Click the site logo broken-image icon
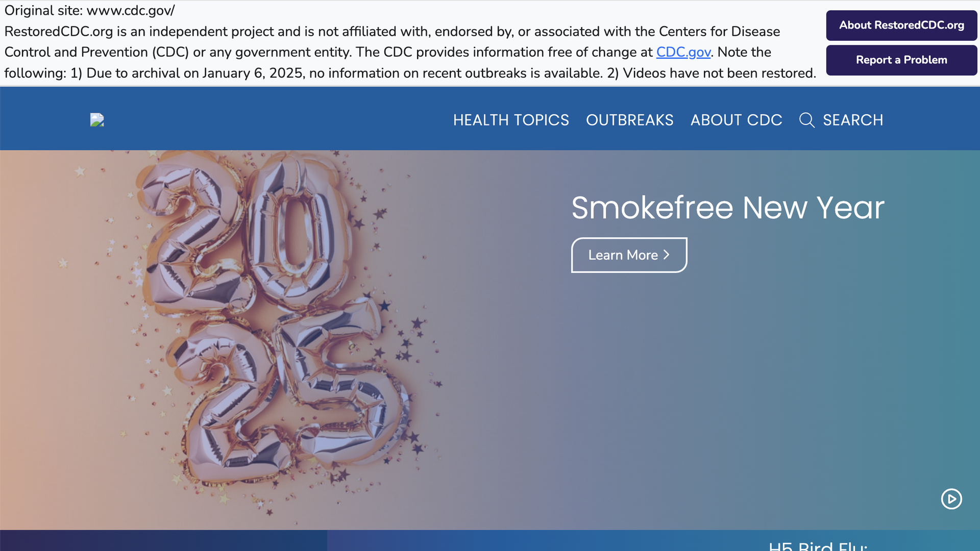This screenshot has height=551, width=980. [x=97, y=120]
